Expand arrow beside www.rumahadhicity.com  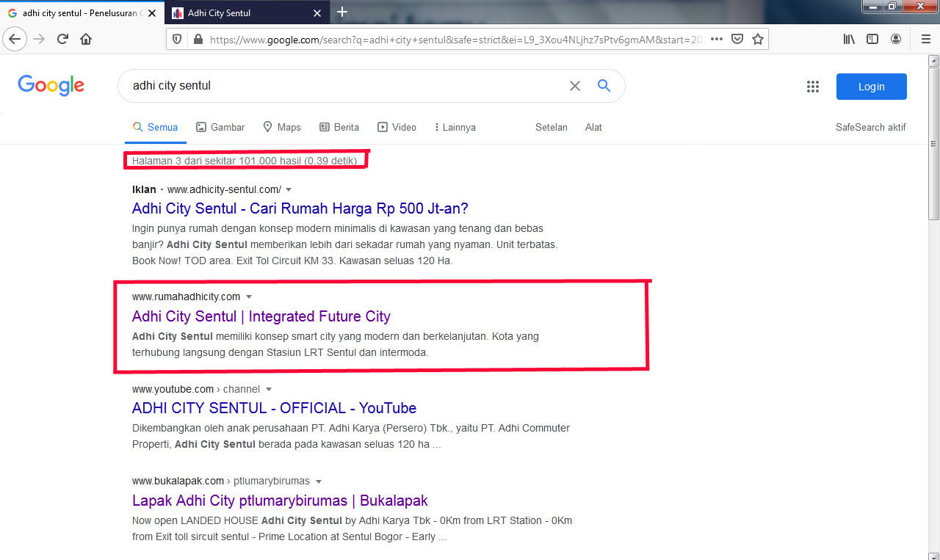(249, 297)
